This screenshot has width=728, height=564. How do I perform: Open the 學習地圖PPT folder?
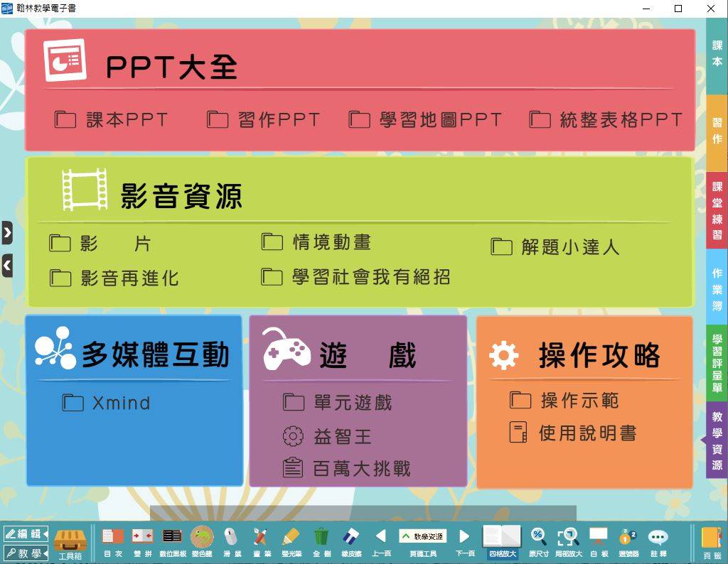tap(425, 119)
